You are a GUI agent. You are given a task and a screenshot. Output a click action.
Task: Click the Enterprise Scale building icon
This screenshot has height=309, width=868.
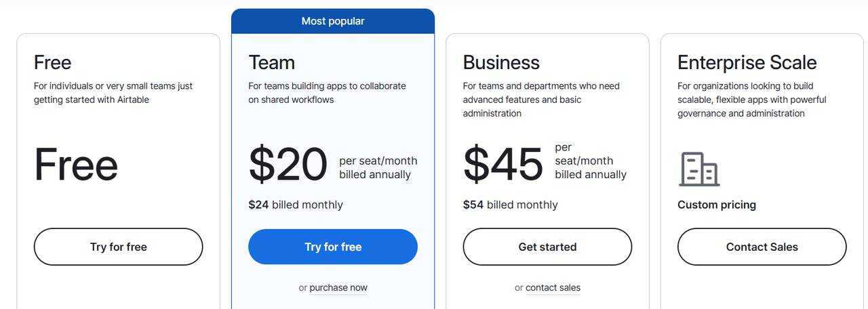click(699, 169)
